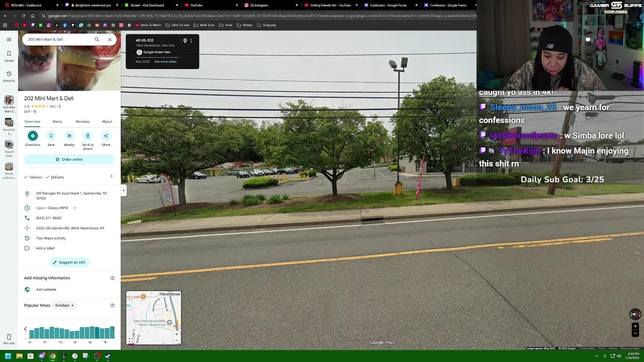Click the address 135 Ramapo Rd
Viewport: 644px width, 362px height.
tap(71, 196)
